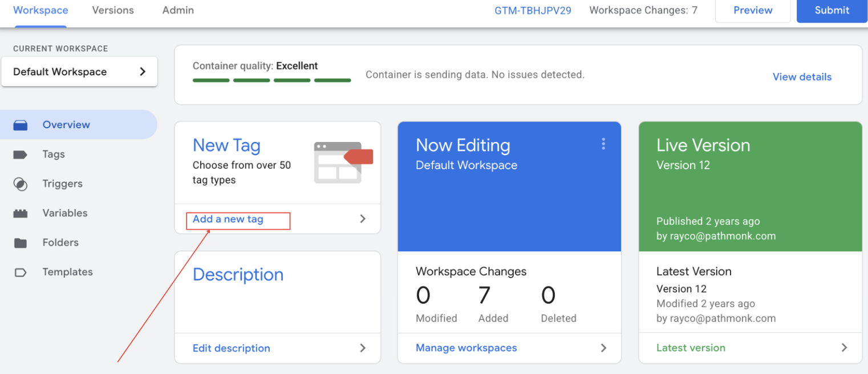The width and height of the screenshot is (868, 374).
Task: Click the New Tag illustration graphic
Action: pyautogui.click(x=342, y=162)
